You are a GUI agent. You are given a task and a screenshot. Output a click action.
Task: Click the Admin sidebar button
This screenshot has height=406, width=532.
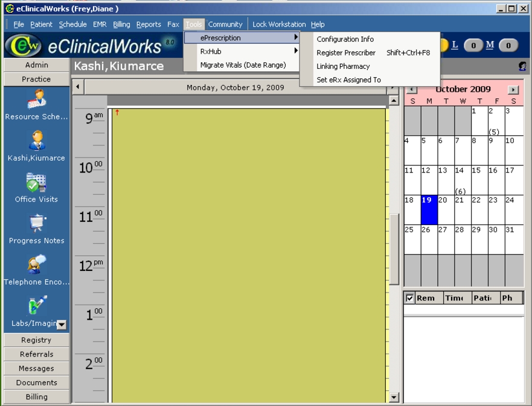click(37, 65)
